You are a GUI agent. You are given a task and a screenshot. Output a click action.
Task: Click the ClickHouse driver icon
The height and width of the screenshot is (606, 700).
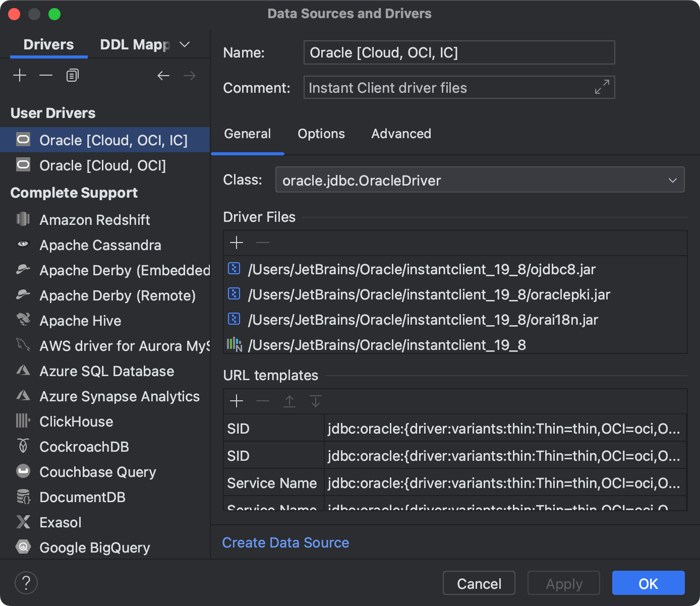[x=23, y=421]
